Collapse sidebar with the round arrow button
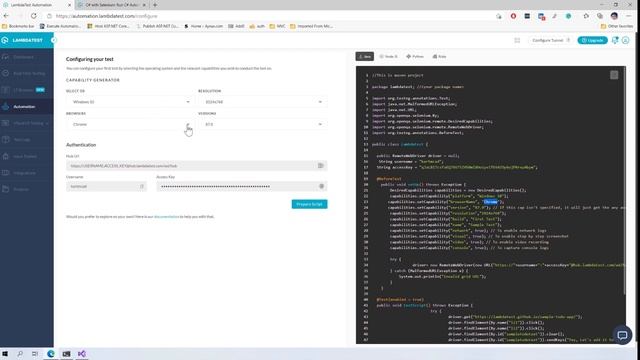Image resolution: width=640 pixels, height=360 pixels. click(x=53, y=40)
